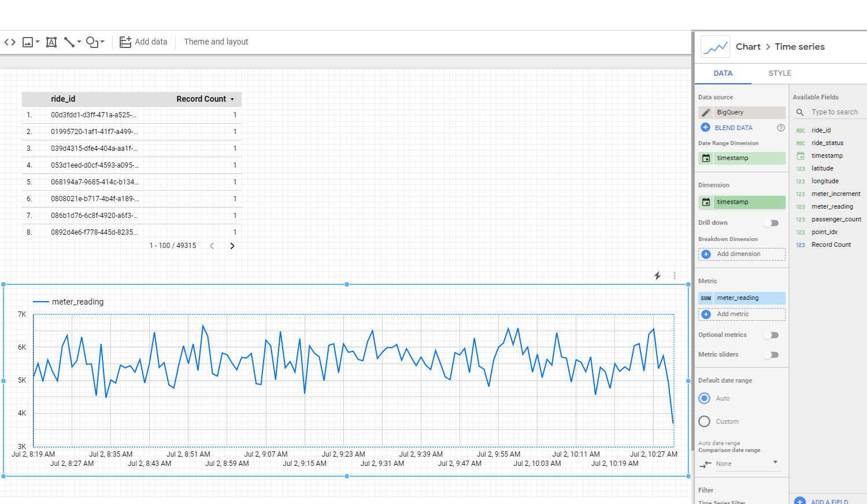
Task: Select table row 00d3fdd1-d3ff-471a-a525
Action: point(132,115)
